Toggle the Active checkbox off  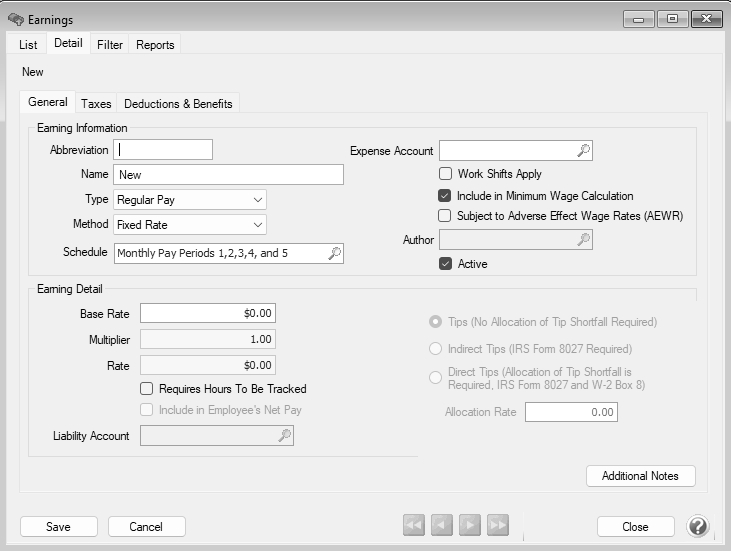click(445, 264)
